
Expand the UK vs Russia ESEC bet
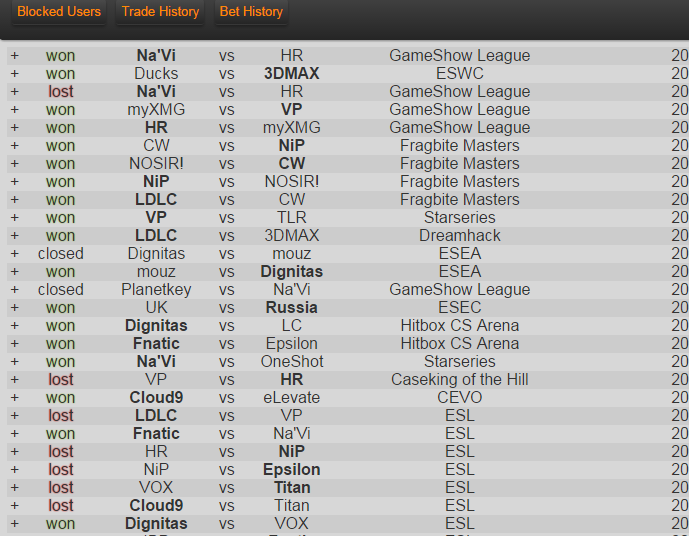(15, 308)
